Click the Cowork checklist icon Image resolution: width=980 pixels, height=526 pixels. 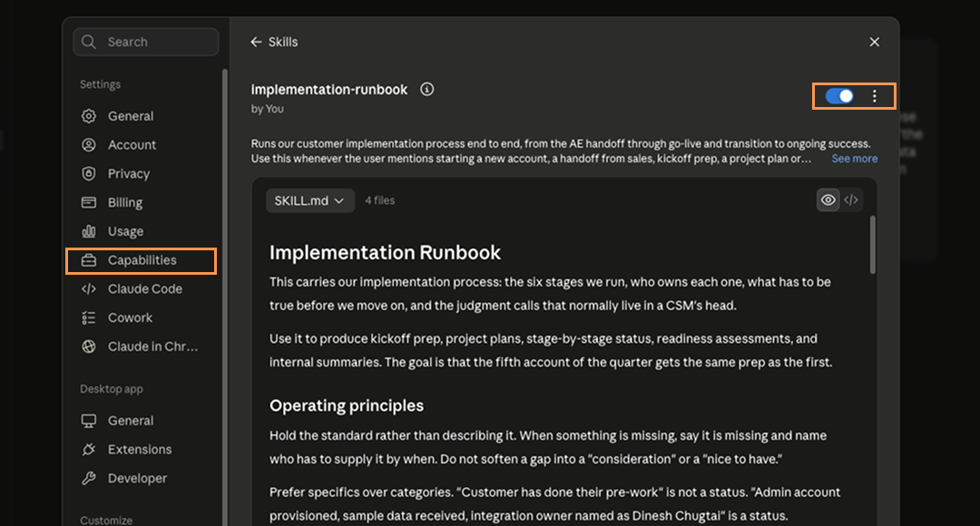click(89, 317)
